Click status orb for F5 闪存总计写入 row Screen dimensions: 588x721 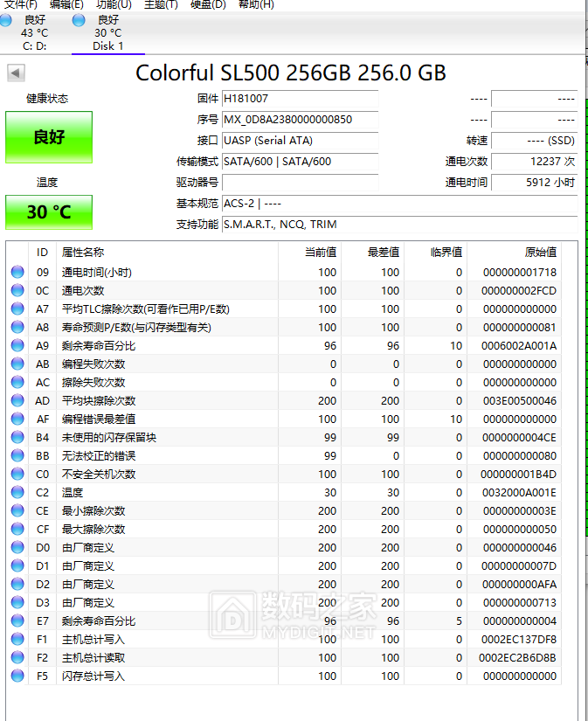point(17,676)
